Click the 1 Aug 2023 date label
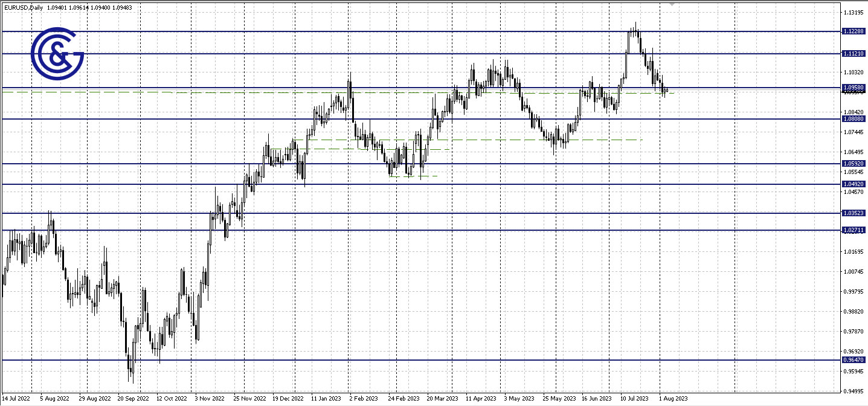Screen dimensions: 868x406 point(672,399)
